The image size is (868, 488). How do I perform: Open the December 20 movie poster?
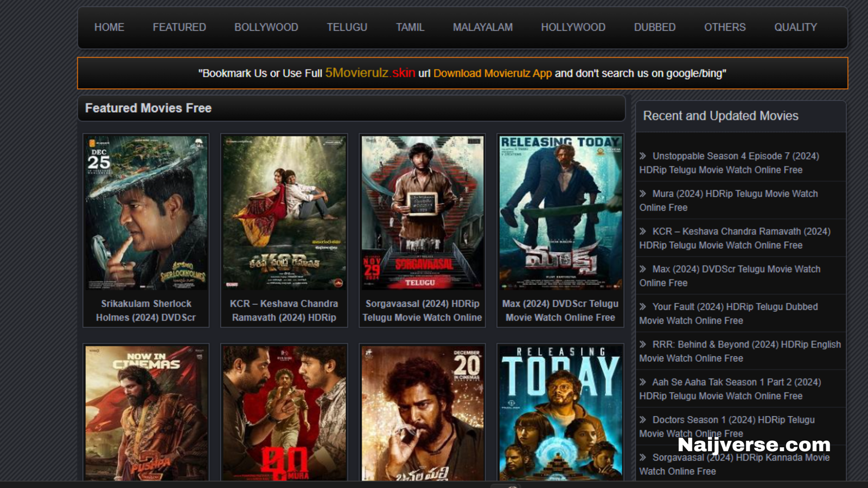[x=422, y=413]
